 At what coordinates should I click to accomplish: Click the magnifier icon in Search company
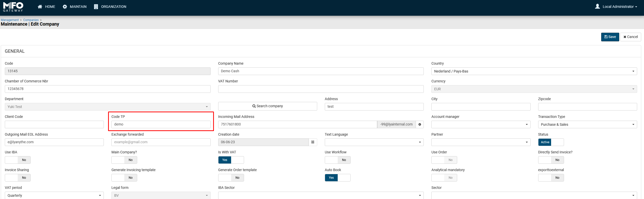point(254,106)
